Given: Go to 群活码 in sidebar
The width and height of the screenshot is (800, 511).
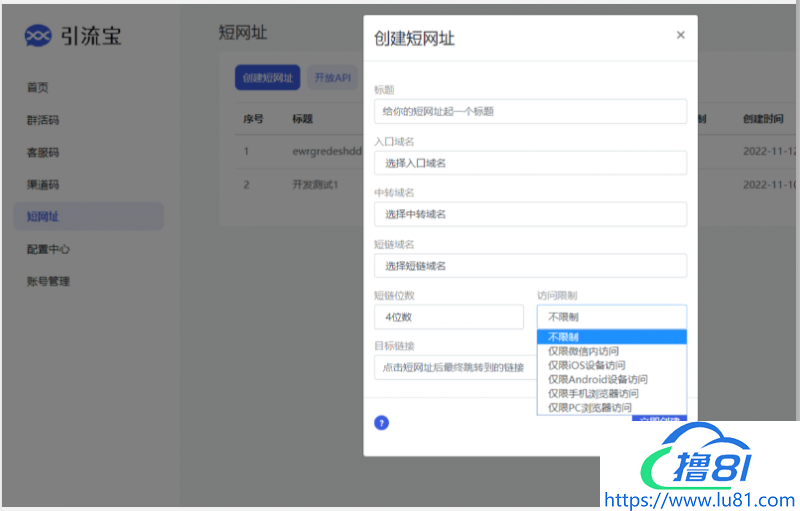Looking at the screenshot, I should [43, 120].
